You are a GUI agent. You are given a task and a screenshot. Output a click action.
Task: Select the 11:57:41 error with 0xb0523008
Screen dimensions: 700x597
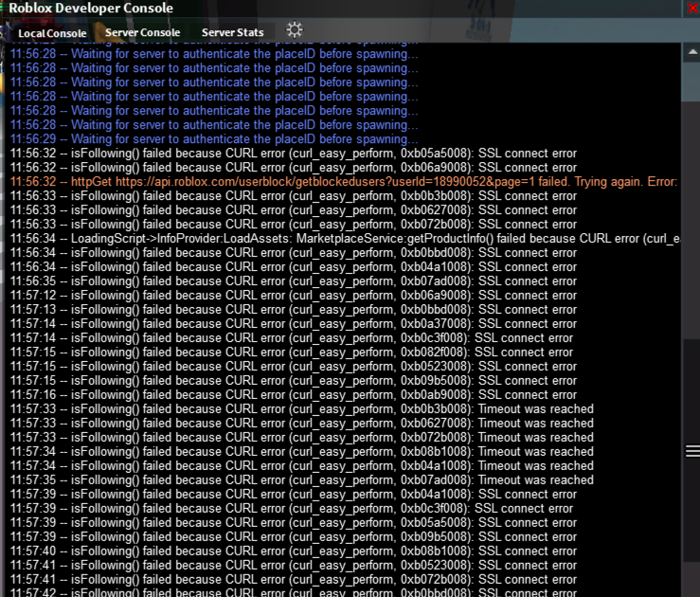[294, 566]
